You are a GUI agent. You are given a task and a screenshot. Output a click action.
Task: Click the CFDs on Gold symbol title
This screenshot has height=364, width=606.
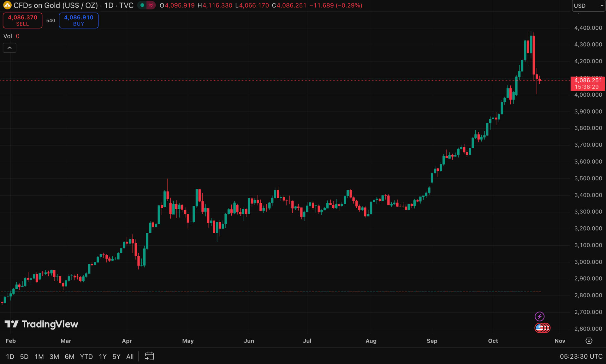click(x=55, y=5)
